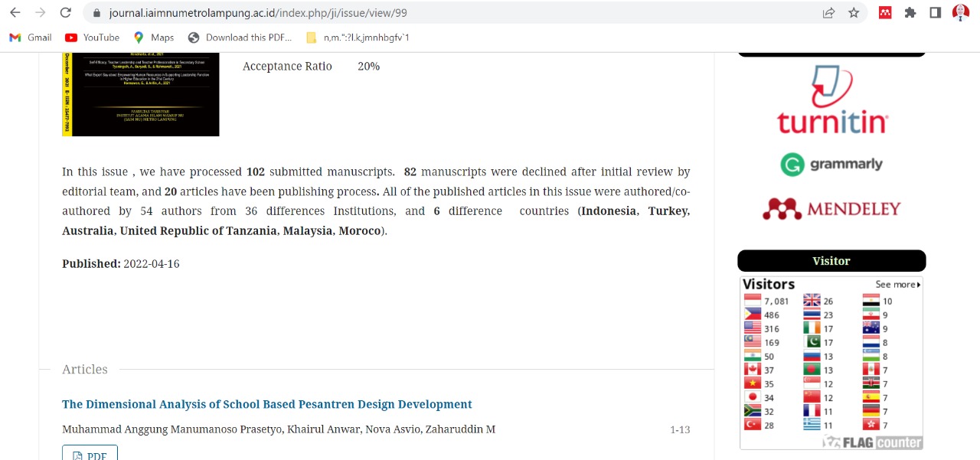The height and width of the screenshot is (460, 980).
Task: Open the Gmail bookmark
Action: click(x=31, y=38)
